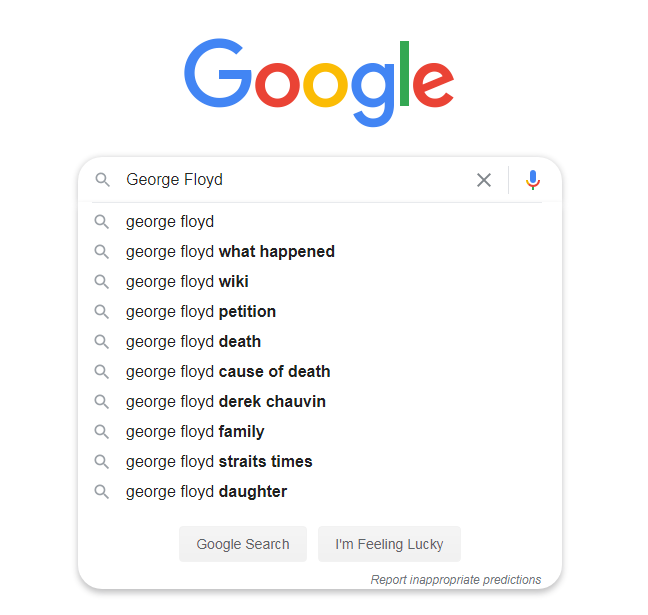Pick the "george floyd petition" suggestion
The width and height of the screenshot is (648, 615).
coord(201,312)
